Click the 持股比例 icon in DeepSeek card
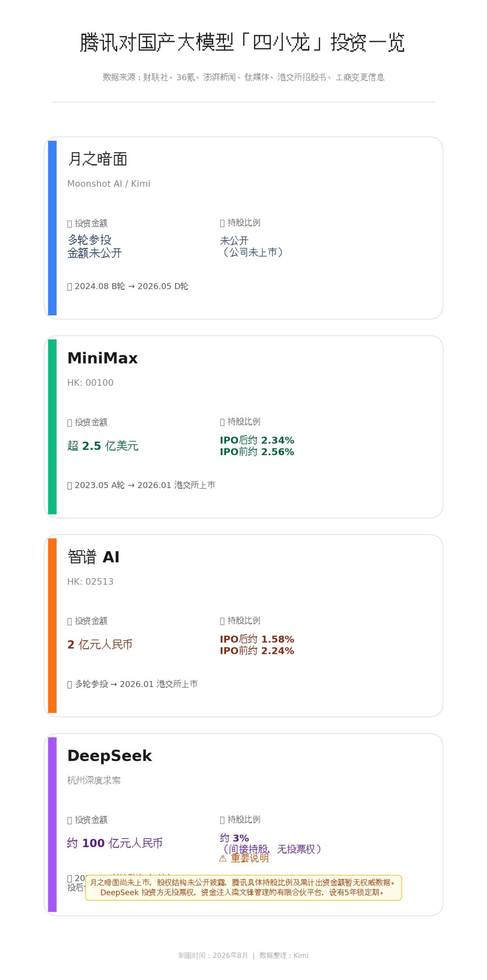Viewport: 487px width, 980px height. point(222,820)
